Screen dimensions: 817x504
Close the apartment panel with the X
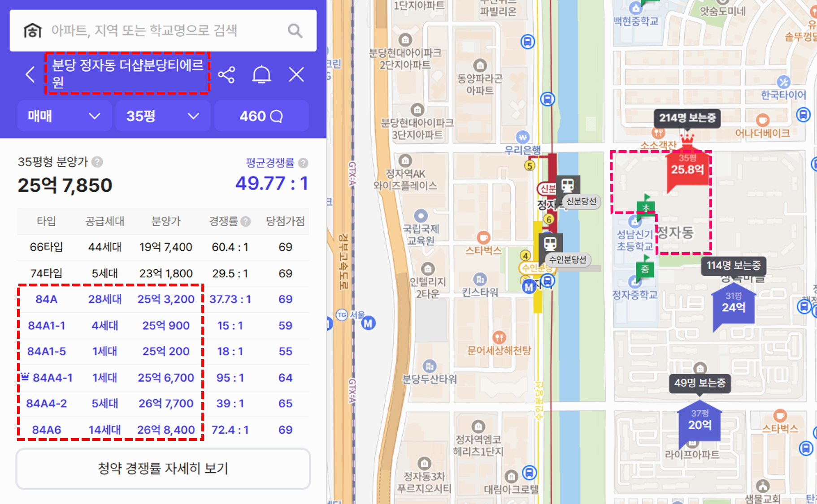[296, 74]
